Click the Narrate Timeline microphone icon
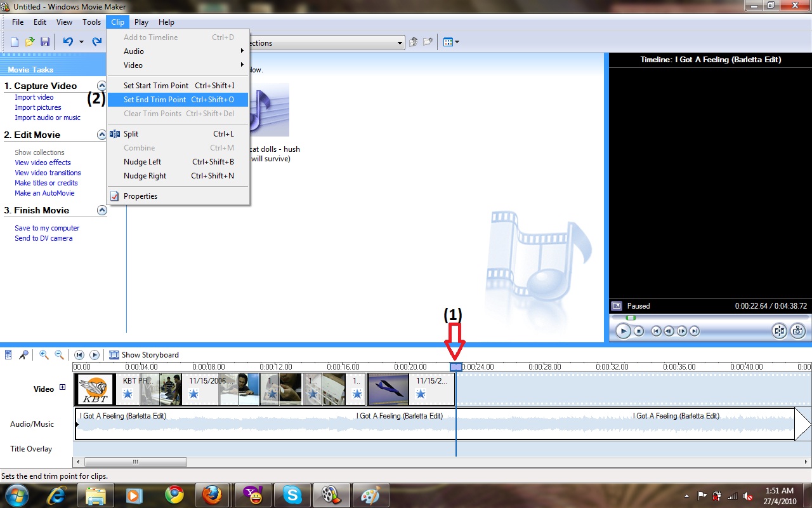Viewport: 812px width, 508px height. pyautogui.click(x=23, y=355)
